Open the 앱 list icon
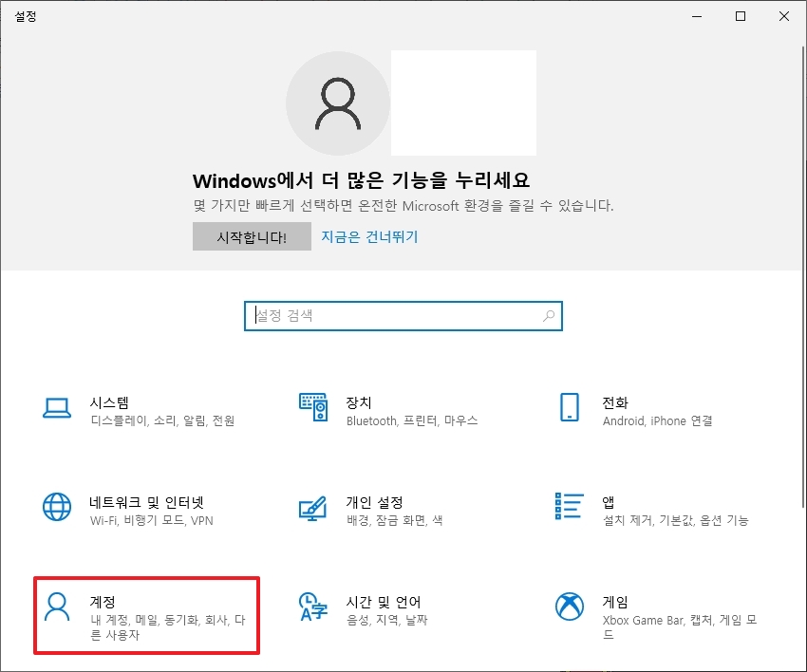This screenshot has width=807, height=672. click(570, 506)
